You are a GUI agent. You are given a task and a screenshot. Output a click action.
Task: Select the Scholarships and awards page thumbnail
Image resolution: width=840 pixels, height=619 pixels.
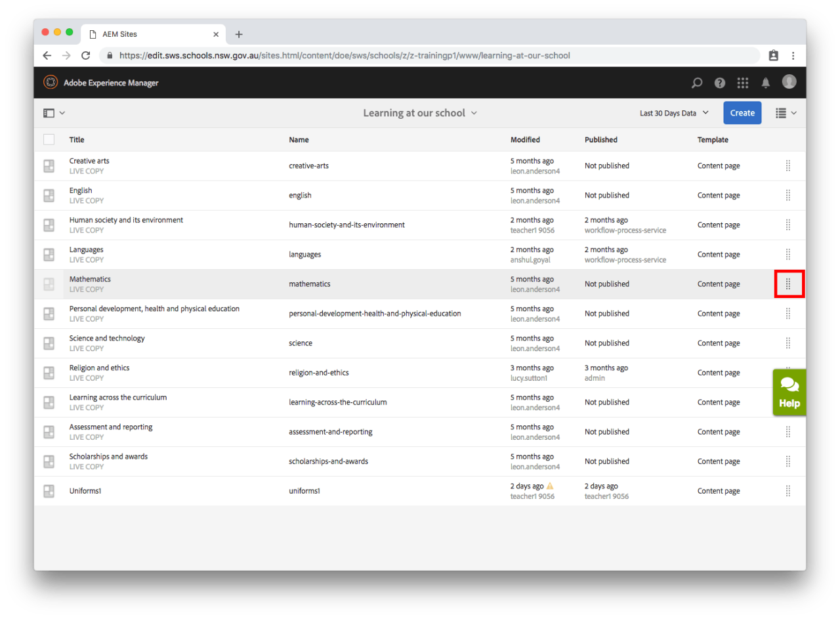49,461
